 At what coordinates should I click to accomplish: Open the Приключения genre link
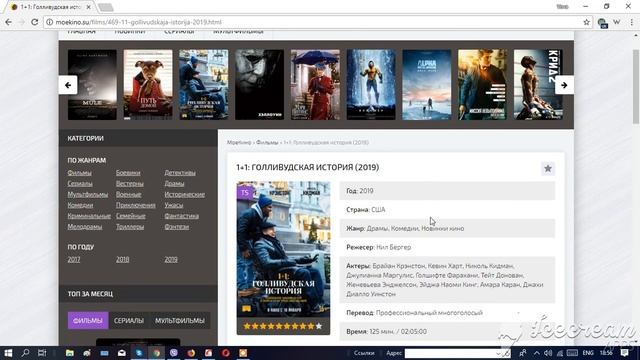click(x=136, y=205)
